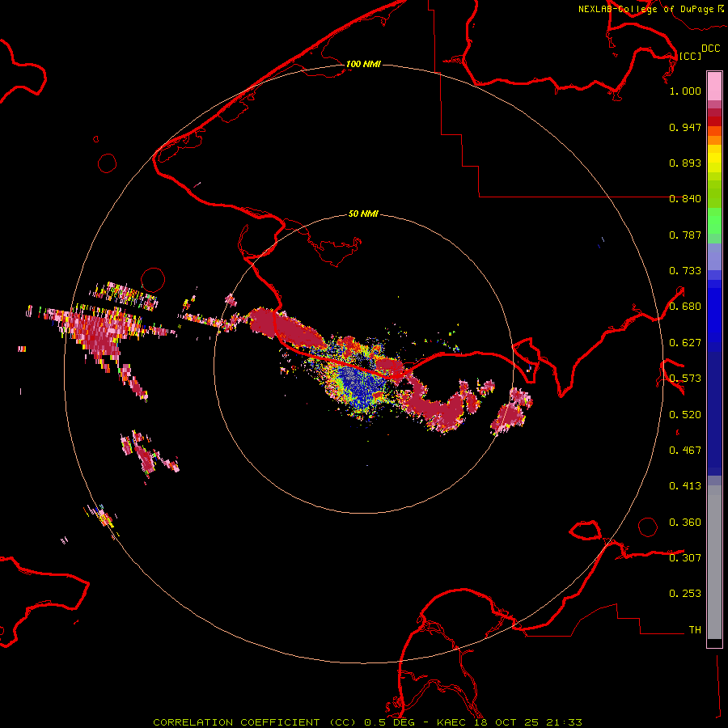Viewport: 728px width, 728px height.
Task: Click the 100 NMI range ring label
Action: click(363, 64)
